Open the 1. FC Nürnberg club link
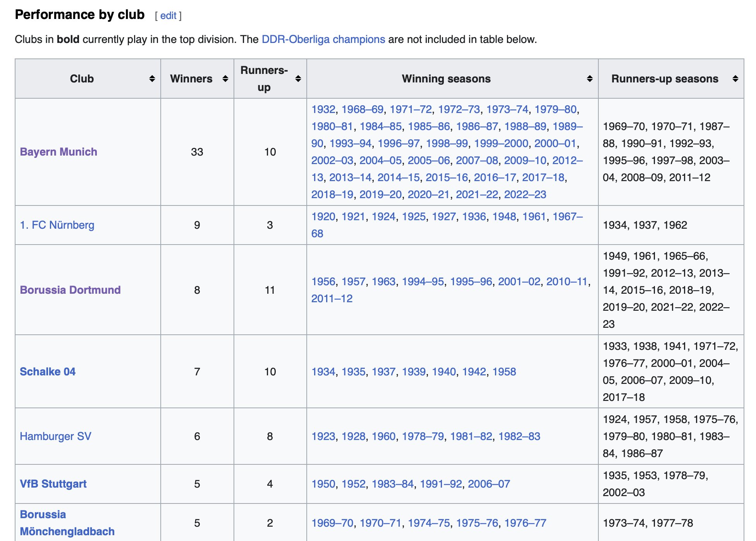The image size is (756, 541). click(x=57, y=225)
